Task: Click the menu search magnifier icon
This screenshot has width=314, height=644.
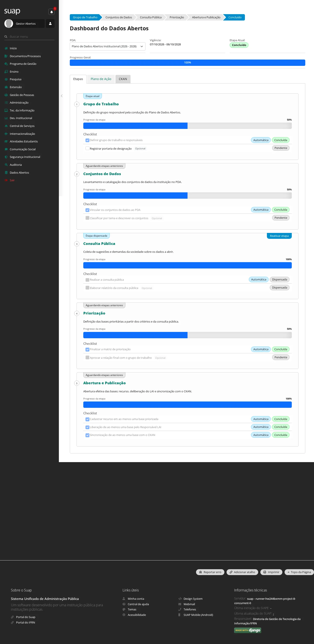Action: coord(6,36)
